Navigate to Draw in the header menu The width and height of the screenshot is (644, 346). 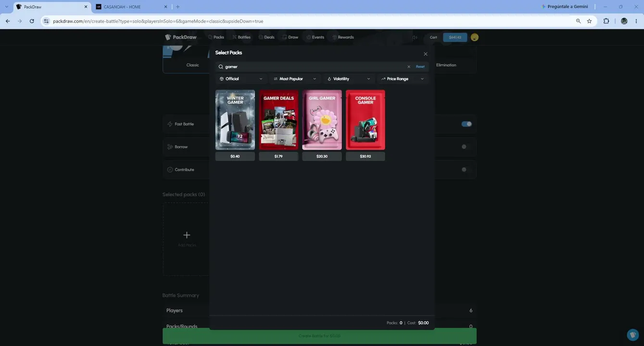[290, 37]
